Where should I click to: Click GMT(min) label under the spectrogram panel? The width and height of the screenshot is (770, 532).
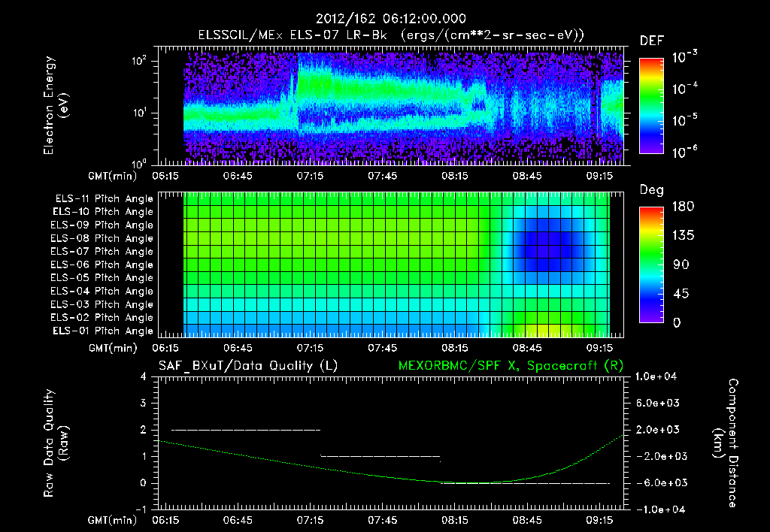click(x=113, y=176)
